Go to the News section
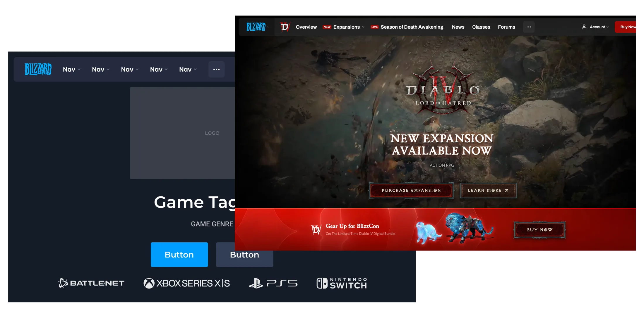The width and height of the screenshot is (644, 318). click(458, 27)
